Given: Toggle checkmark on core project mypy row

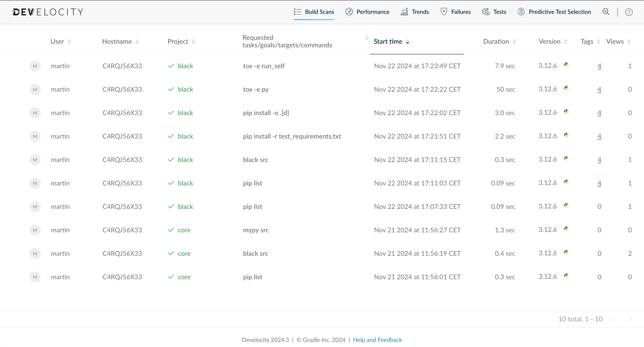Looking at the screenshot, I should pos(172,230).
